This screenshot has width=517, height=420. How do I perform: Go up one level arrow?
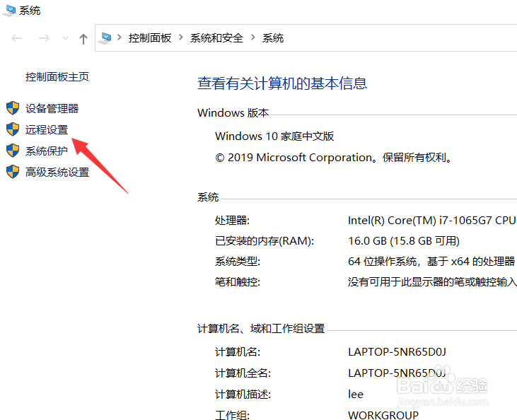(x=83, y=39)
